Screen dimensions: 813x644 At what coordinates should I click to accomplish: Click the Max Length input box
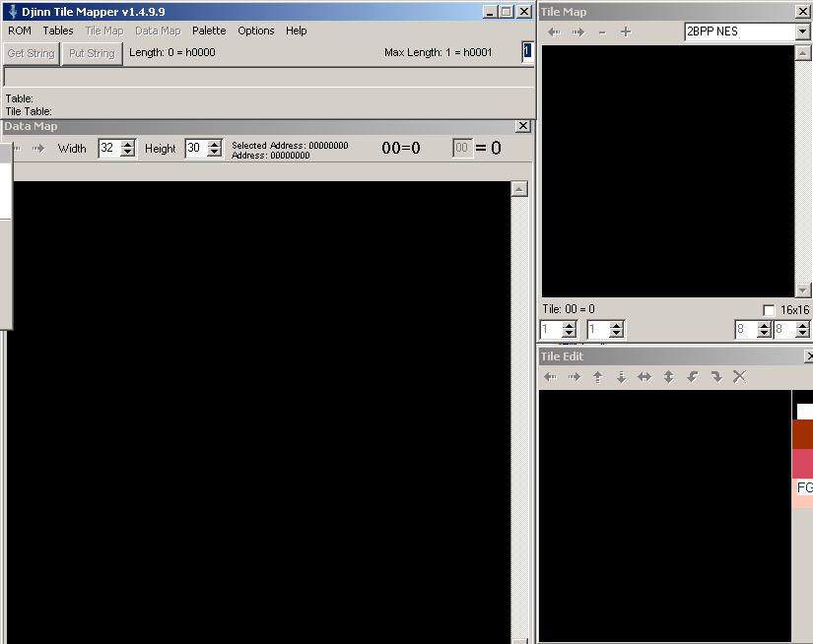coord(527,52)
